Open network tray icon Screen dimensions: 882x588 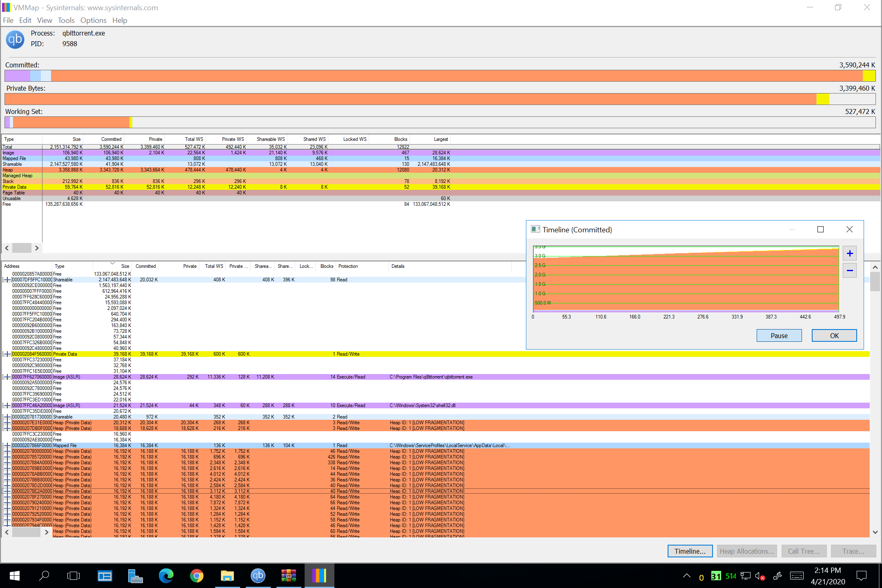click(746, 576)
